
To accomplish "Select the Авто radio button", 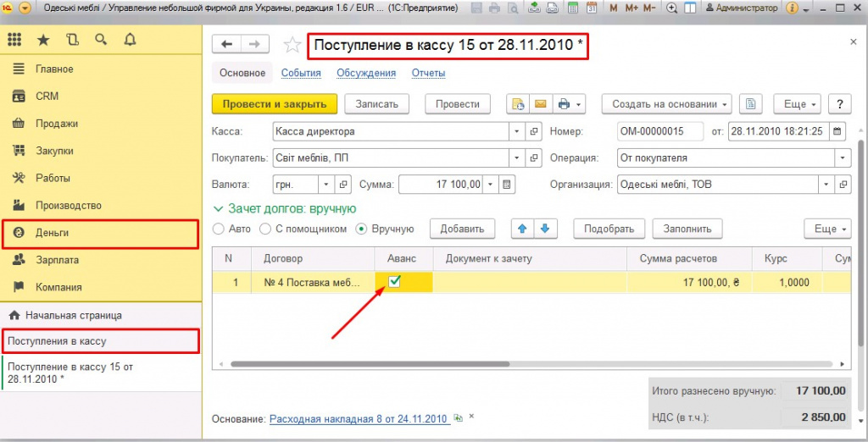I will point(220,229).
